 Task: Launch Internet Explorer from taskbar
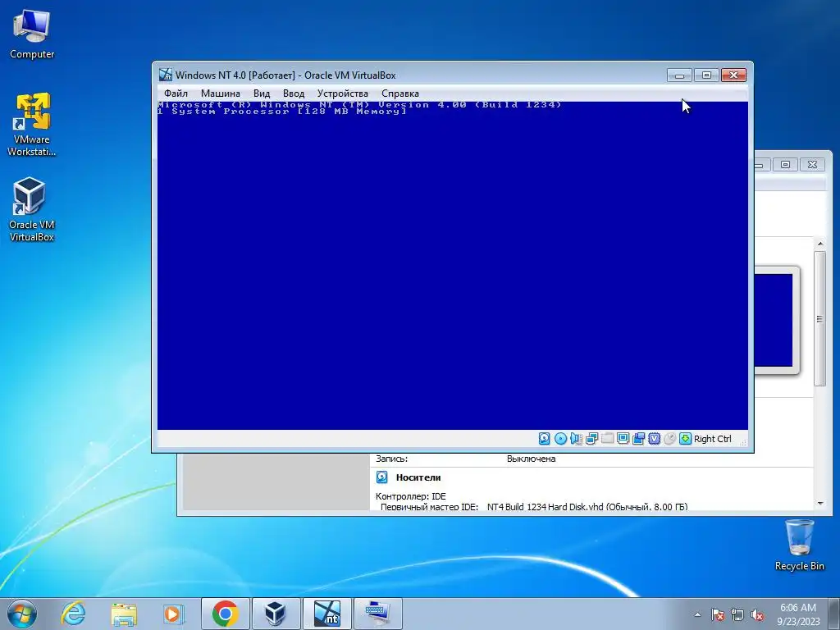73,614
